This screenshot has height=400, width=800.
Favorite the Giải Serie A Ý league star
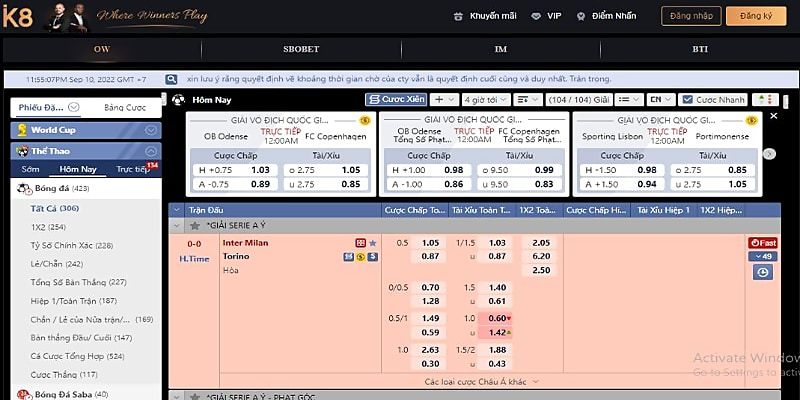click(x=194, y=226)
